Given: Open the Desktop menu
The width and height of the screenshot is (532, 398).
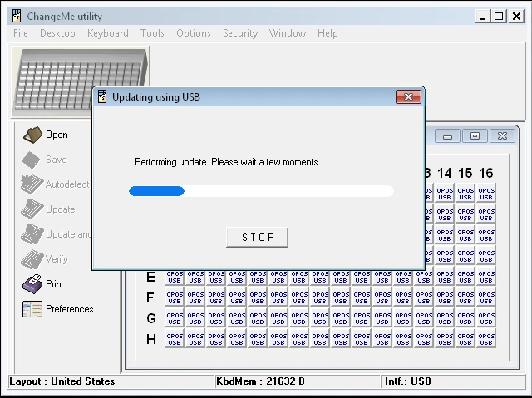Looking at the screenshot, I should 57,33.
